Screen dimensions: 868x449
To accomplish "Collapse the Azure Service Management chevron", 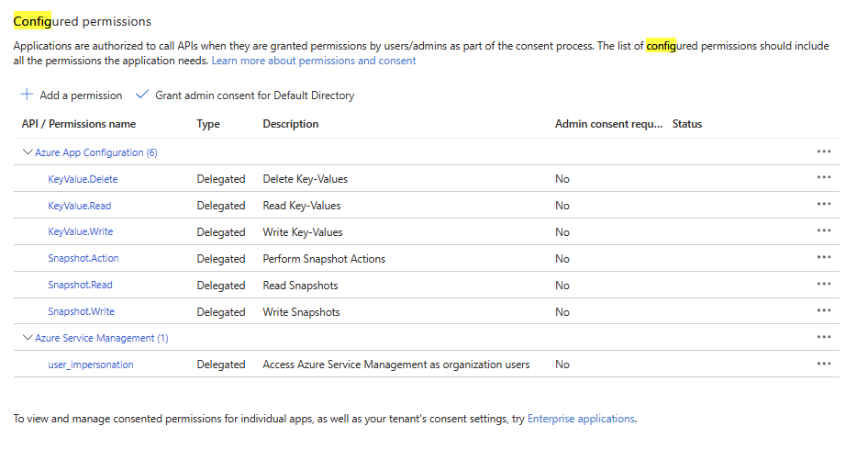I will click(28, 337).
